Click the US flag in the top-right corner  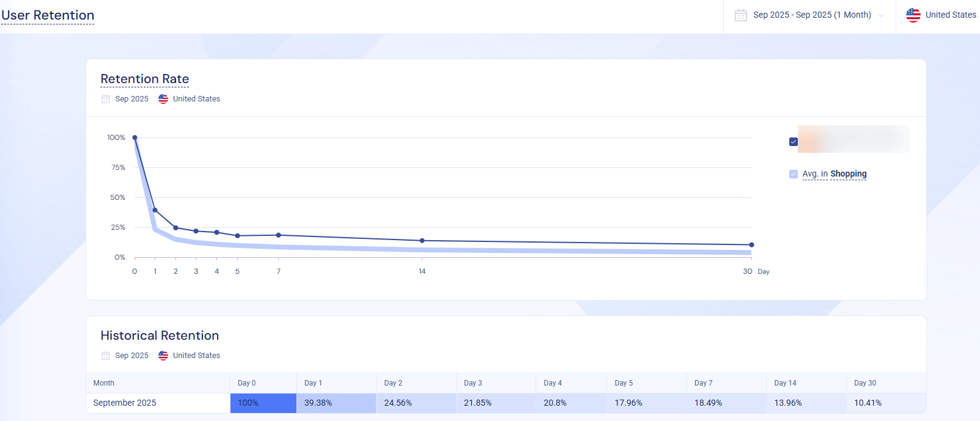tap(913, 15)
